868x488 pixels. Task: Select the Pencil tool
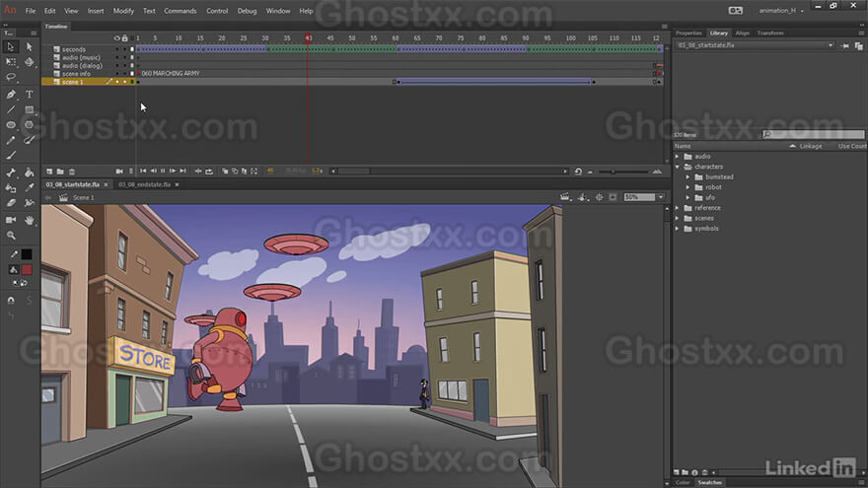click(11, 141)
